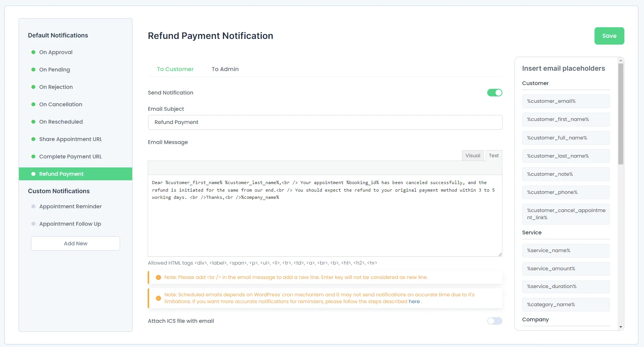Follow the 'here' link in cron note
The height and width of the screenshot is (347, 644).
coord(414,302)
